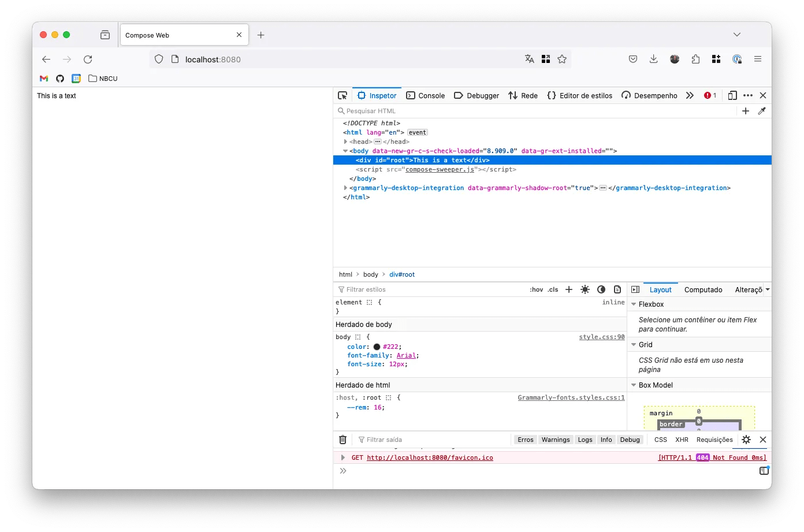This screenshot has width=804, height=532.
Task: Open Grammarly-fonts.styles.css:1 link
Action: click(571, 398)
